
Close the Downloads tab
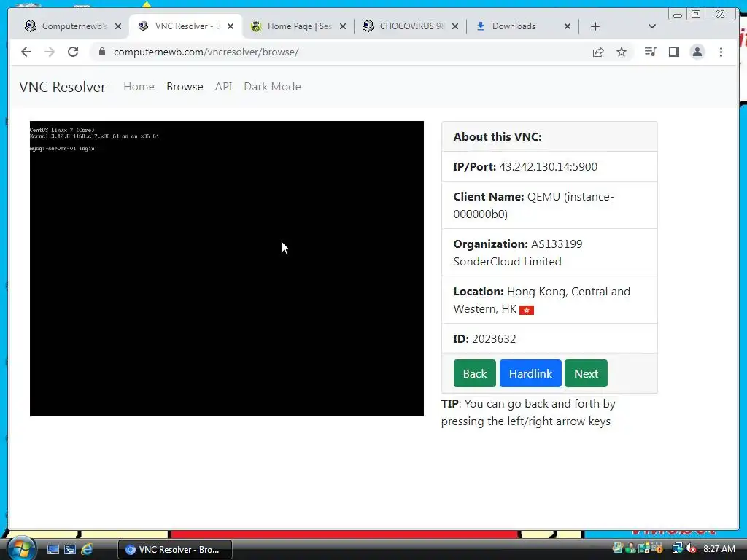coord(568,26)
